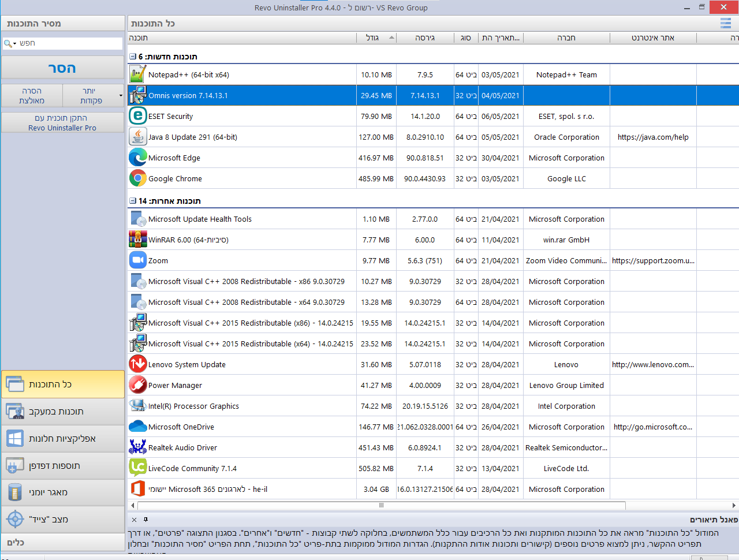Click 'הסרה מאולצת' forced uninstall button
This screenshot has height=560, width=739.
pyautogui.click(x=32, y=96)
